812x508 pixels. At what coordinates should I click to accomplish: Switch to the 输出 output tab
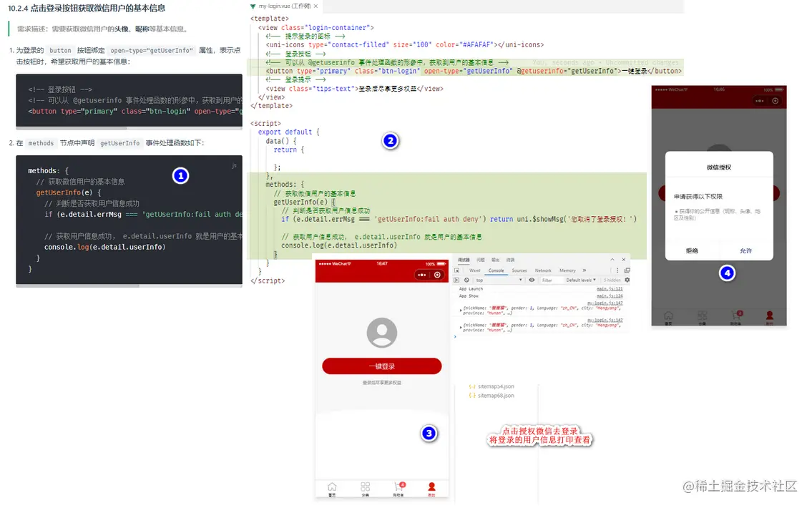pos(496,260)
